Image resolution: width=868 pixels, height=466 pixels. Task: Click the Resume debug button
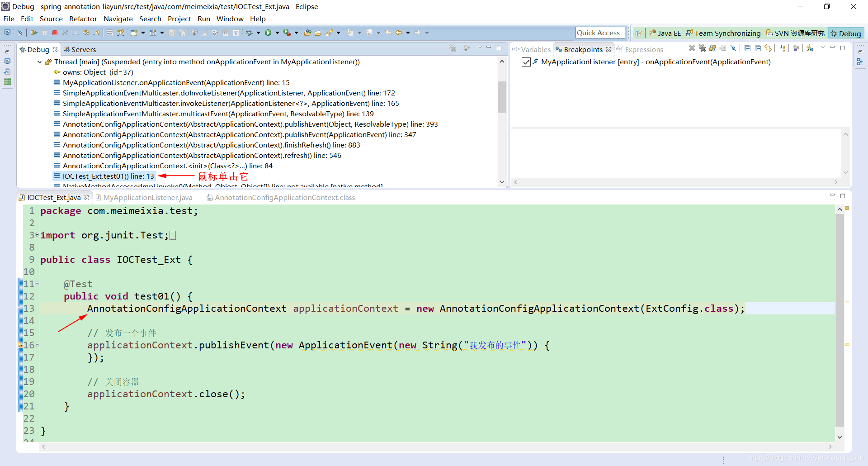(34, 33)
